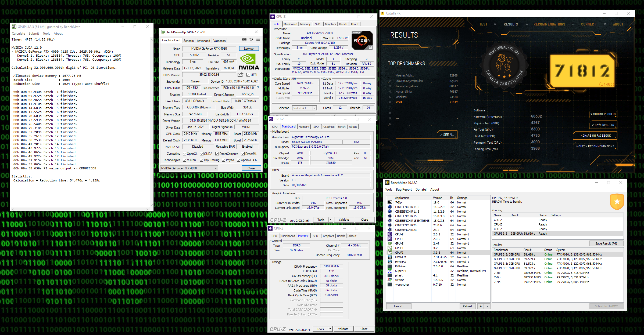The image size is (644, 335).
Task: Click Validate in the CPU-Z Mainboard window
Action: click(x=344, y=220)
